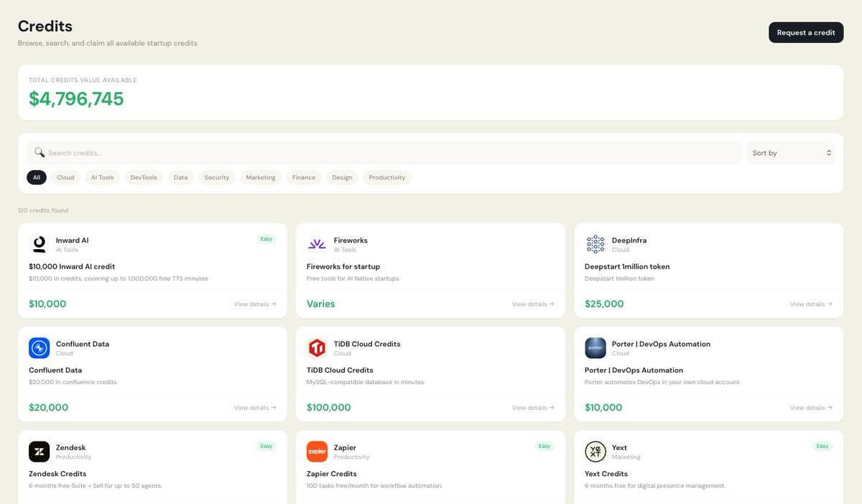The height and width of the screenshot is (504, 862).
Task: Click the $100,000 TiDB amount
Action: tap(329, 407)
